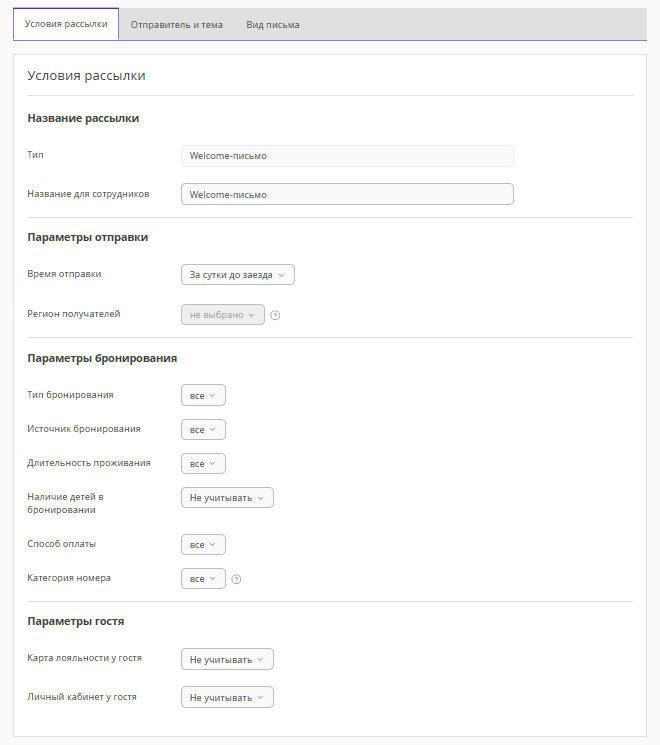Open the Способ оплаты dropdown

[203, 545]
